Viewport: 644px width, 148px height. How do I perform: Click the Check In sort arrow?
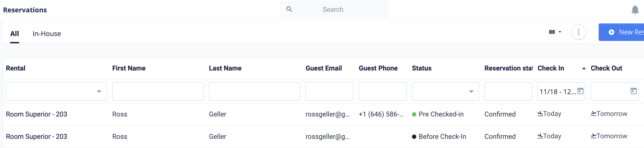point(584,68)
